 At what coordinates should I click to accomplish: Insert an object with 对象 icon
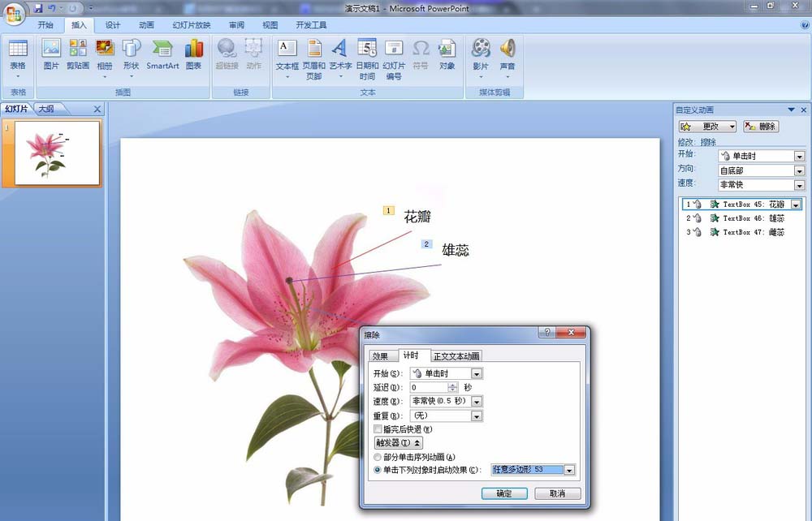pos(447,54)
